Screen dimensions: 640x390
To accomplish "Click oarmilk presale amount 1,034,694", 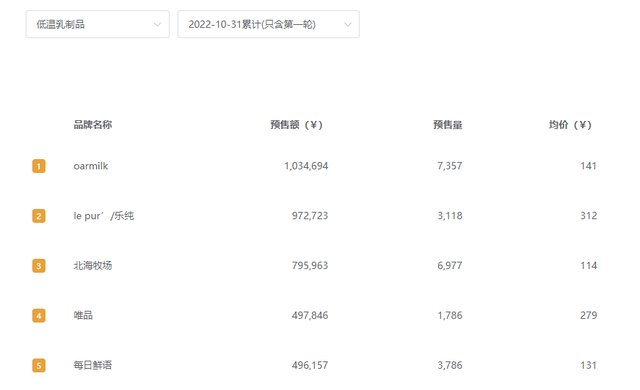I will [x=306, y=166].
